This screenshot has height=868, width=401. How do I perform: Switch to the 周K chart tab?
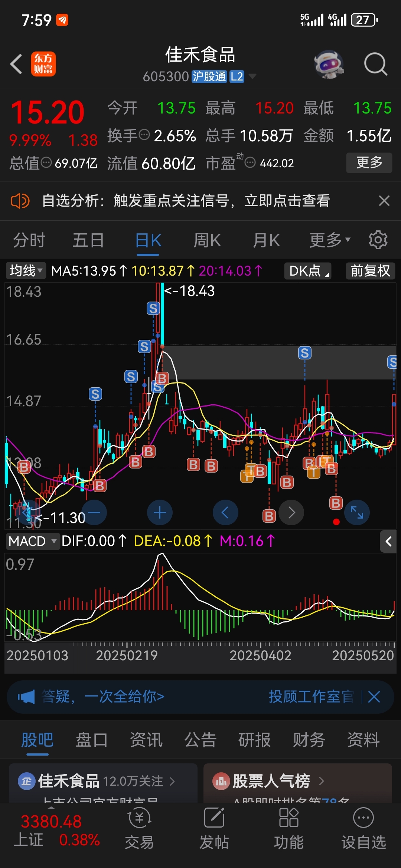coord(207,240)
